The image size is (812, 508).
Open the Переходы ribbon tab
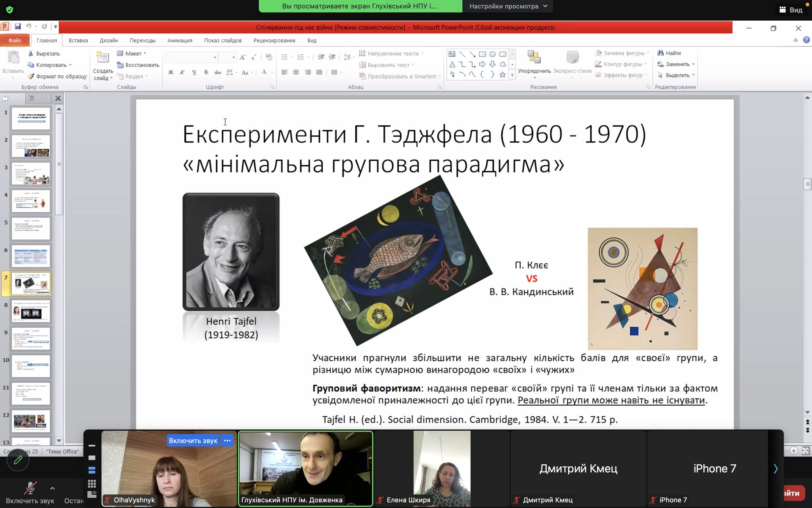[x=142, y=40]
